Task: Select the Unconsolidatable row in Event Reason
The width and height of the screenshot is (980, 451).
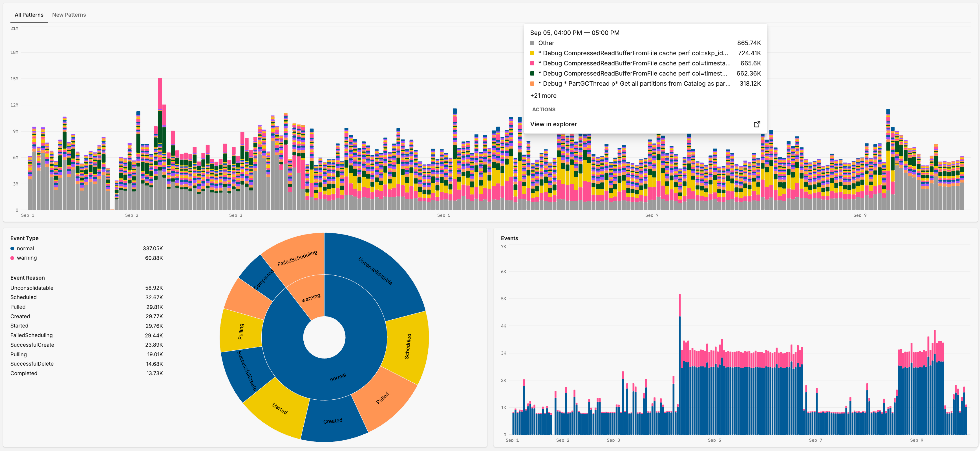Action: pyautogui.click(x=86, y=288)
